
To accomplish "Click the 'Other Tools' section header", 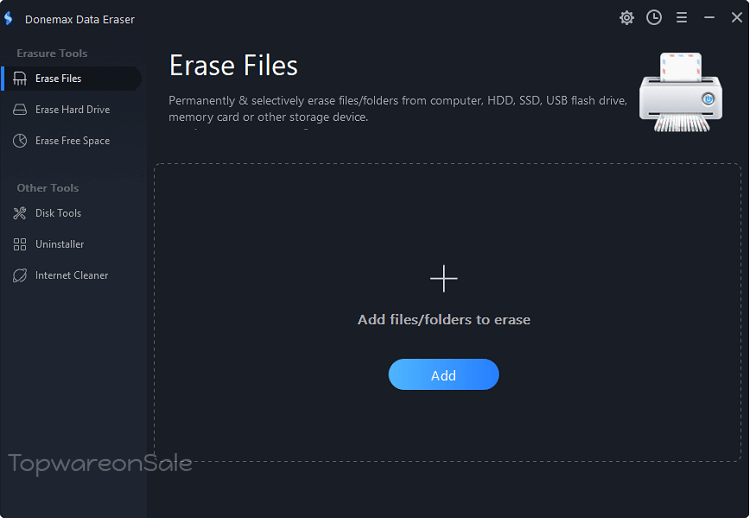I will click(x=48, y=188).
